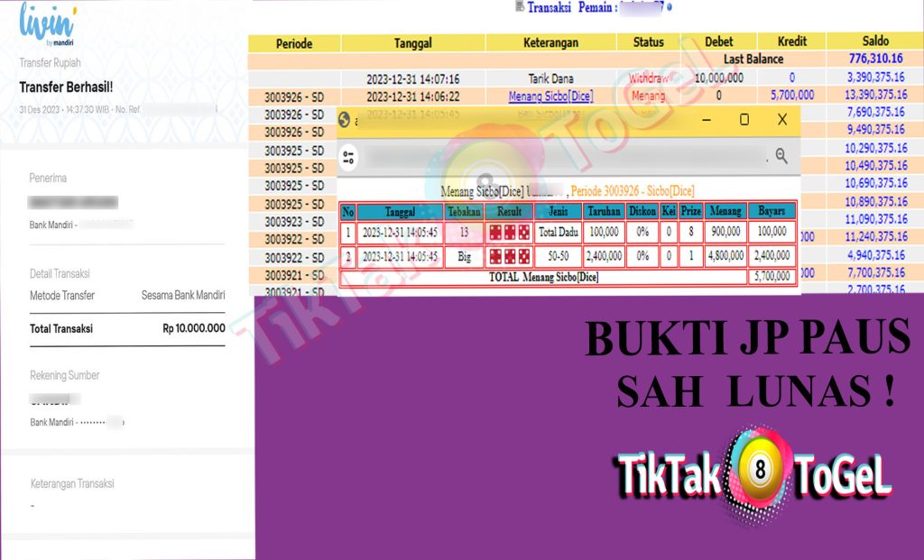This screenshot has width=924, height=560.
Task: Click the last balance value 776,310.16
Action: (875, 59)
